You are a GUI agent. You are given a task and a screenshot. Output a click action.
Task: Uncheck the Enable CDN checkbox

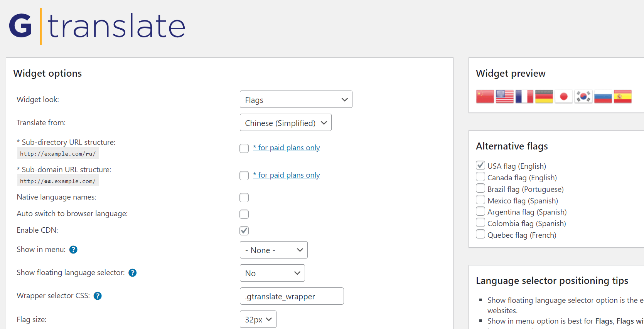click(x=244, y=231)
